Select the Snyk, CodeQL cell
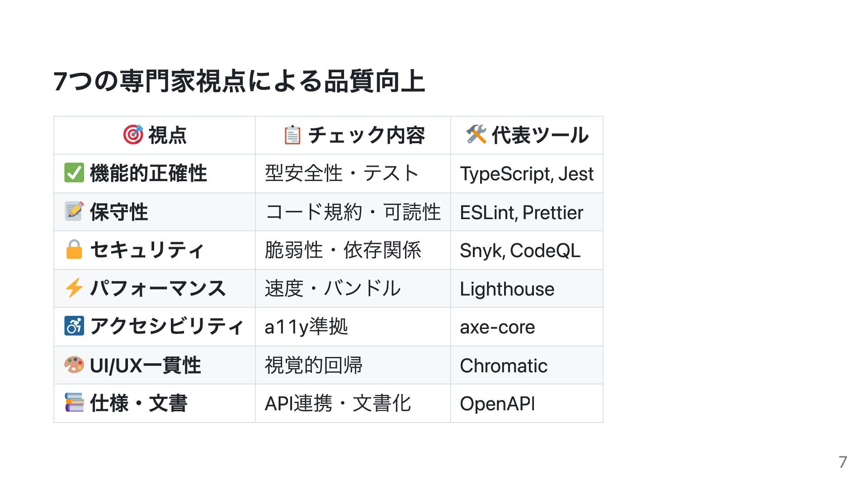The image size is (868, 488). pos(527,250)
